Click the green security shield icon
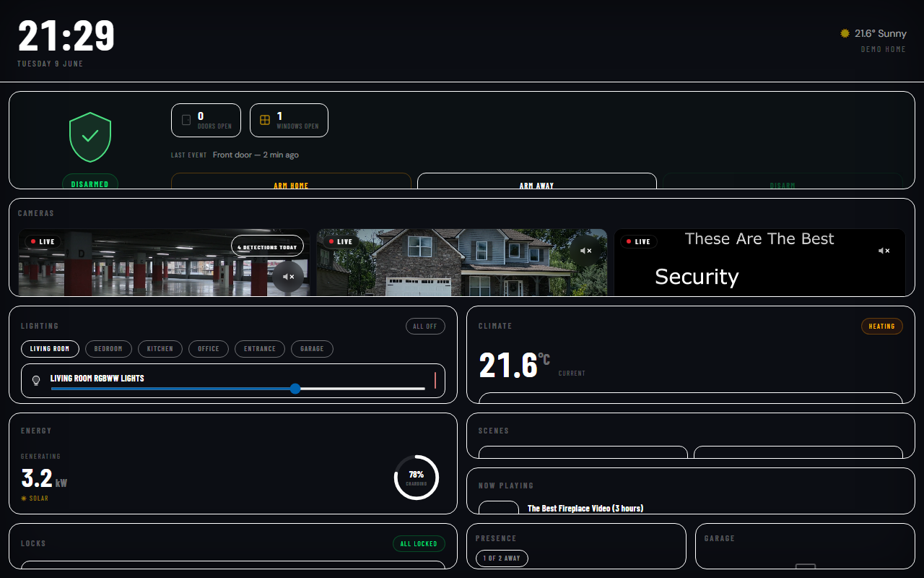The width and height of the screenshot is (924, 578). tap(90, 137)
